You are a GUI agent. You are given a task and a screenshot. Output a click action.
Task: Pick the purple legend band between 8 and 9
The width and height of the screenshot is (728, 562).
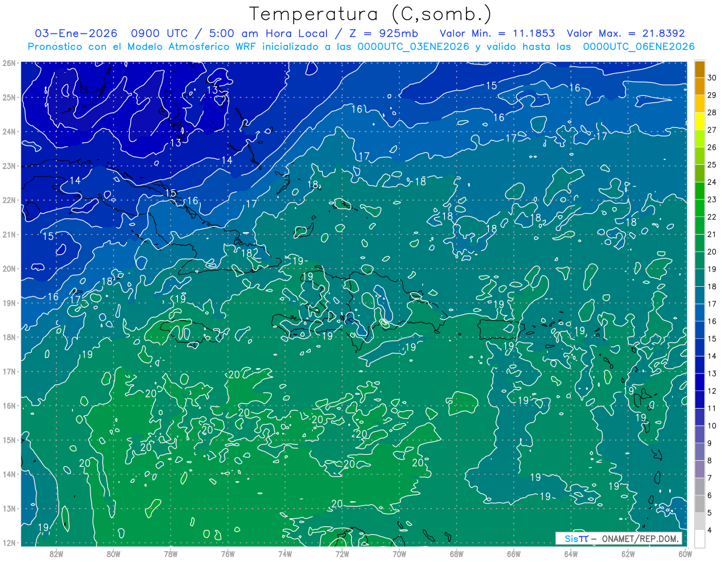pos(699,452)
